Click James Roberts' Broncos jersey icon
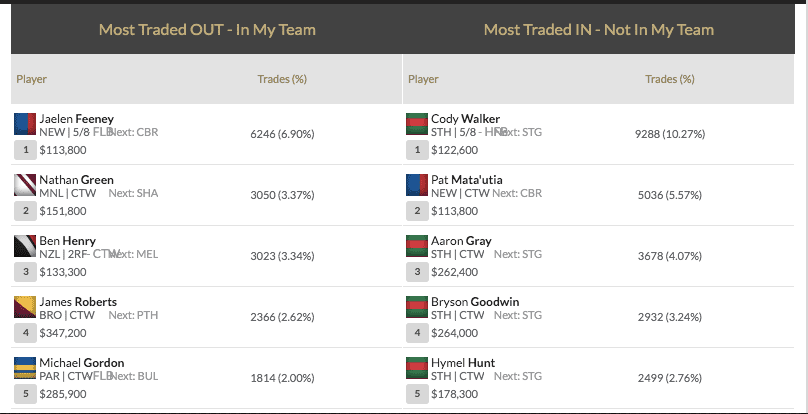808x414 pixels. pyautogui.click(x=25, y=307)
